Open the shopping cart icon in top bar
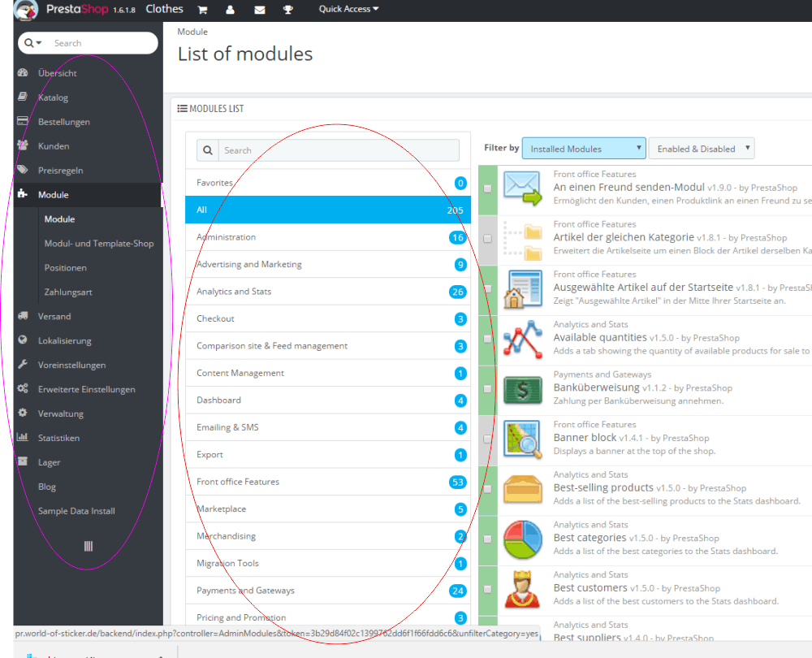Screen dimensions: 812x658 click(202, 9)
